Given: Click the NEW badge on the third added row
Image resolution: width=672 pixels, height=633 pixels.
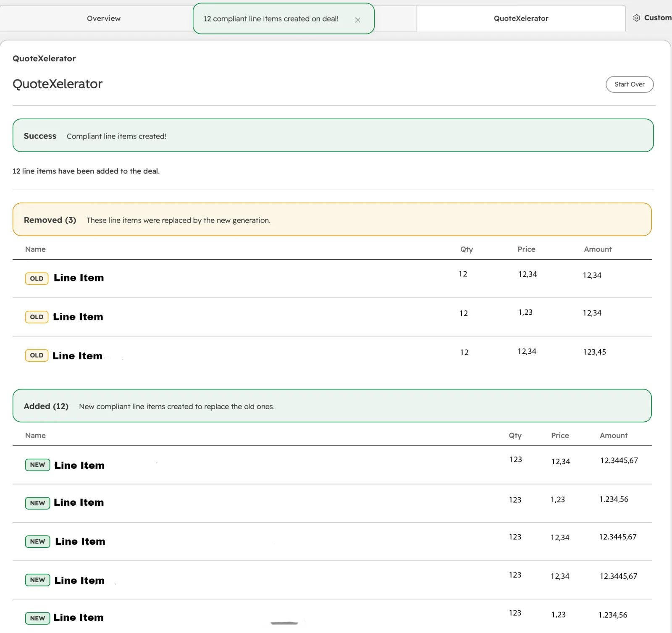Looking at the screenshot, I should coord(37,541).
